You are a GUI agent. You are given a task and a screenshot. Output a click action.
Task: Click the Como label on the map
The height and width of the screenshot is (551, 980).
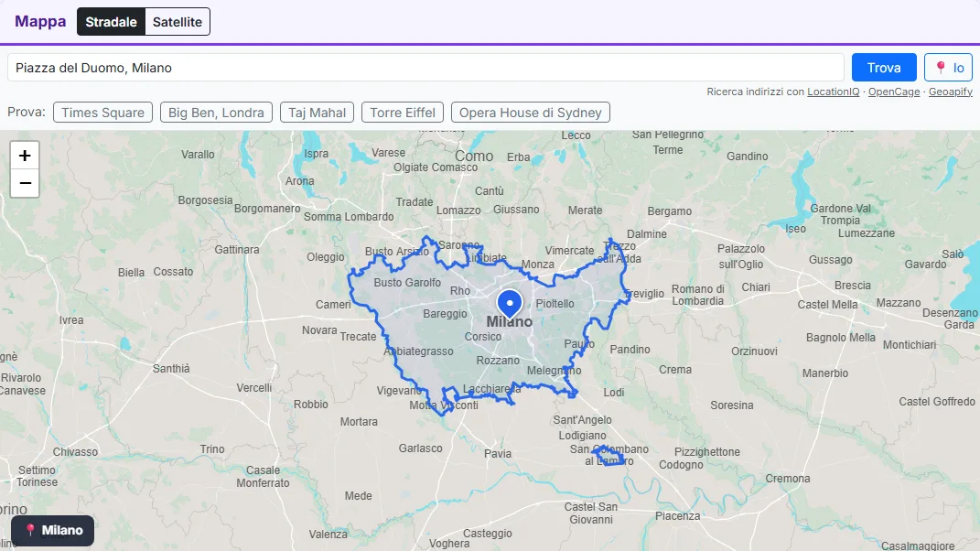click(x=474, y=156)
